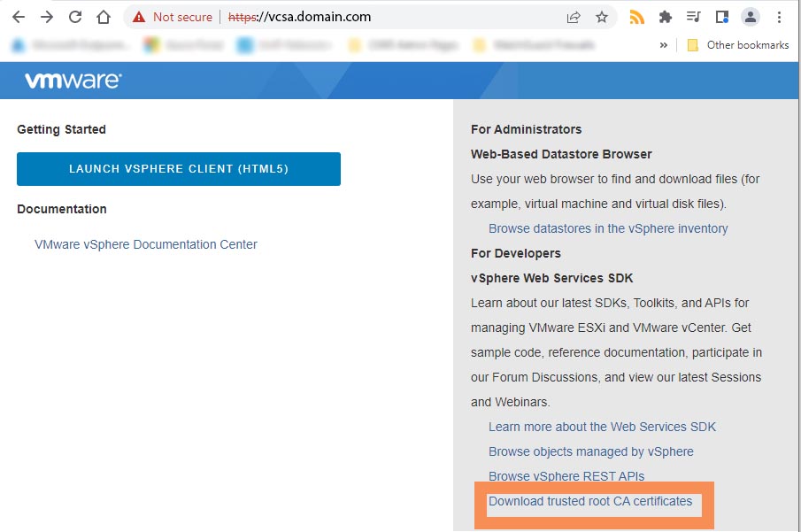Viewport: 801px width, 532px height.
Task: Launch vSphere Client (HTML5)
Action: coord(179,169)
